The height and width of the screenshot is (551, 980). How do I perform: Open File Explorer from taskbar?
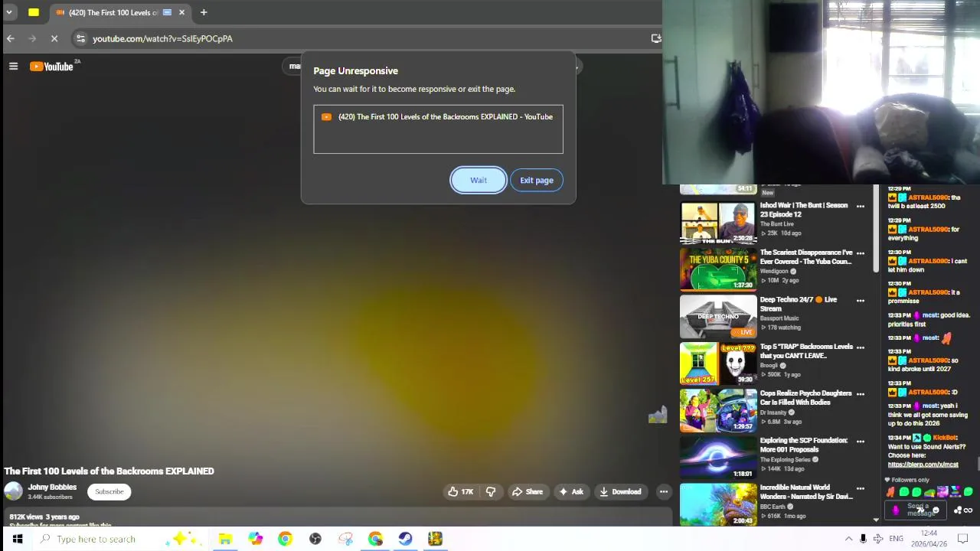point(225,539)
